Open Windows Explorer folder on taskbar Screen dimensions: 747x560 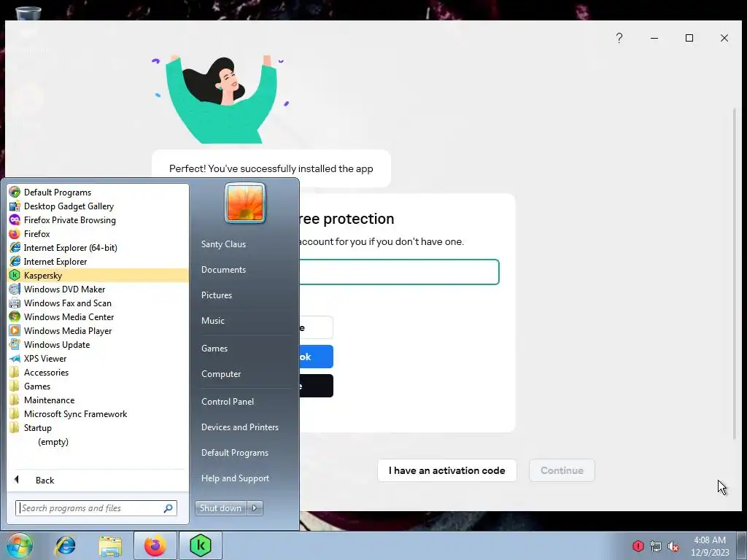[x=110, y=545]
